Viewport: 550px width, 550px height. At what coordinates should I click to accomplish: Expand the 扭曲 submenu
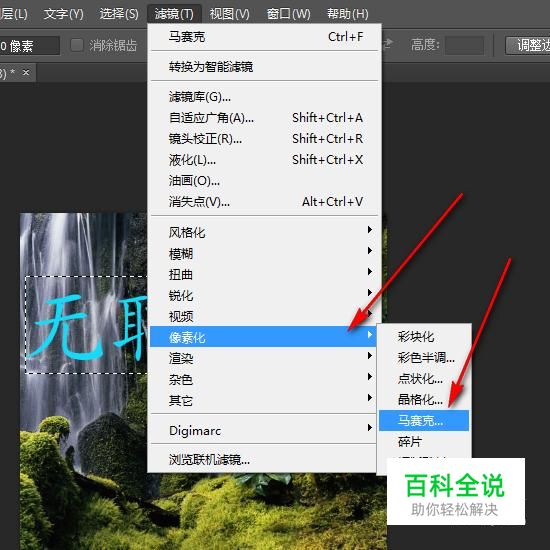(263, 274)
